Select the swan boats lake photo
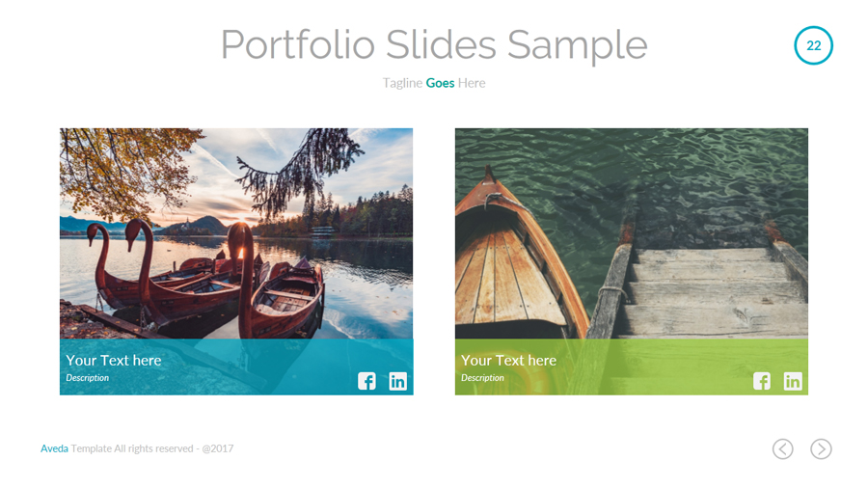The height and width of the screenshot is (488, 868). (x=236, y=231)
